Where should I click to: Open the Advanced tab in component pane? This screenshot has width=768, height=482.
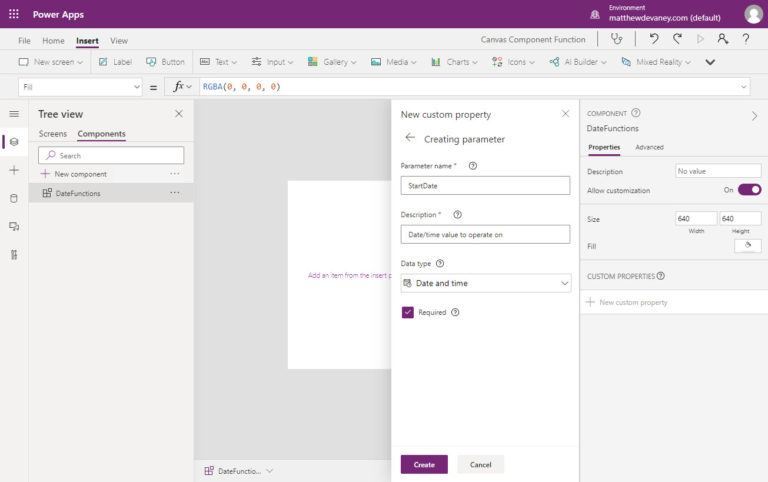649,147
